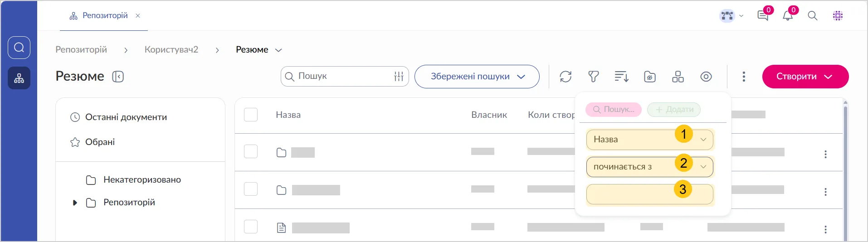This screenshot has width=868, height=242.
Task: Click the sort order icon
Action: click(x=621, y=77)
